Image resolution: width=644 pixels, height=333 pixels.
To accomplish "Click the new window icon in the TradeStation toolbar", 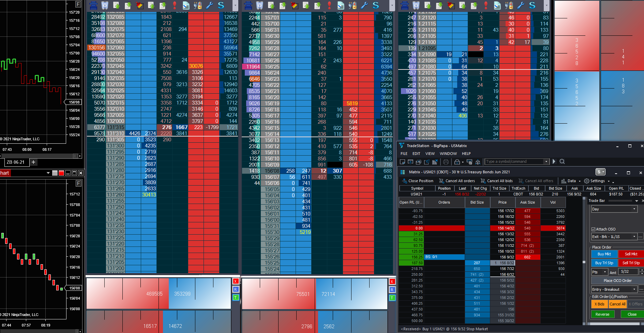I will point(402,162).
